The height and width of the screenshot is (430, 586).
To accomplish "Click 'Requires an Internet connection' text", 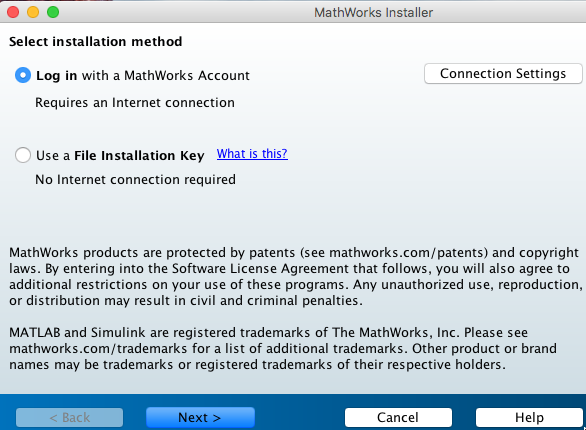I will [x=135, y=103].
